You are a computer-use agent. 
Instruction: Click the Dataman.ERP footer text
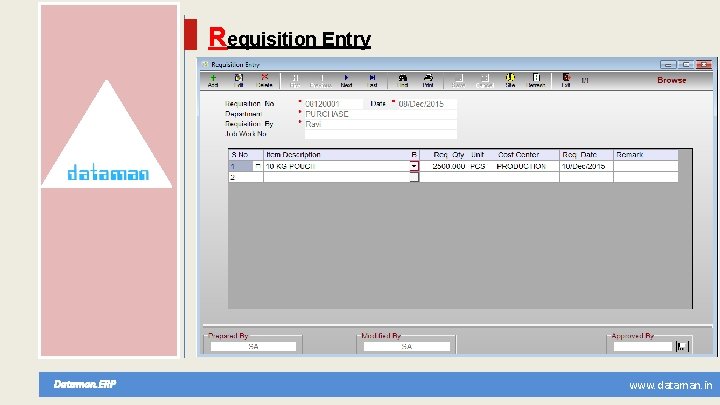point(85,384)
